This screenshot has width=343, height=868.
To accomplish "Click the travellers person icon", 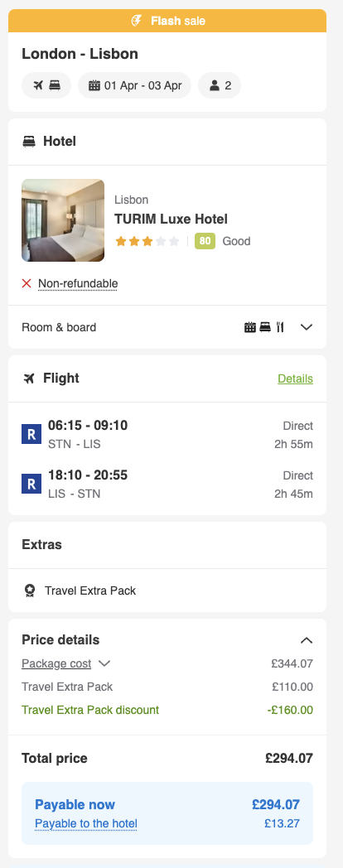I will point(215,86).
